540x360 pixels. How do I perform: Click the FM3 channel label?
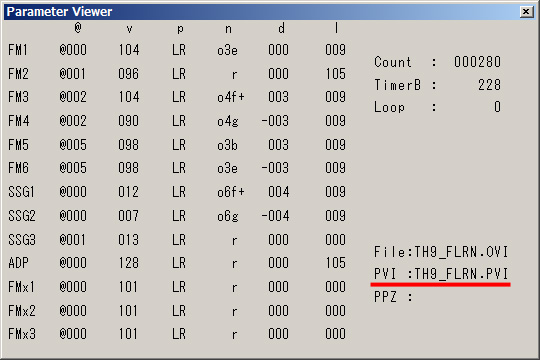[19, 97]
